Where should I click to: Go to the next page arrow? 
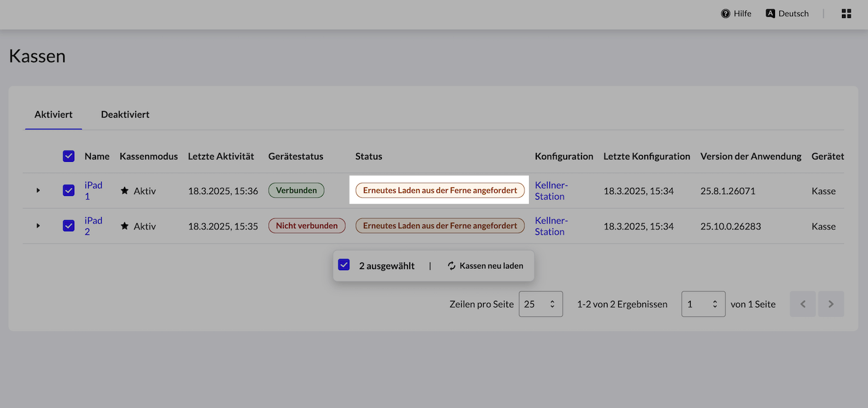click(831, 304)
